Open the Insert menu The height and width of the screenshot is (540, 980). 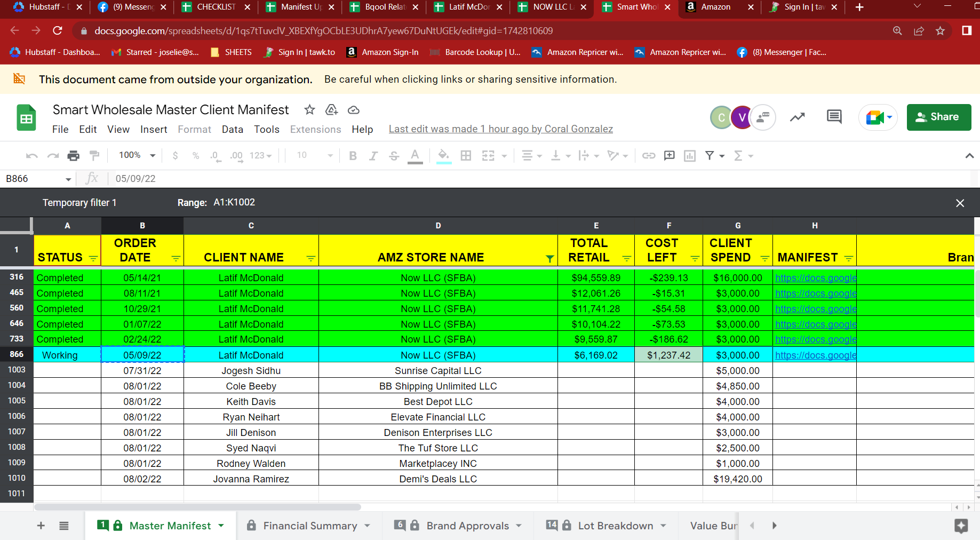[x=154, y=130]
